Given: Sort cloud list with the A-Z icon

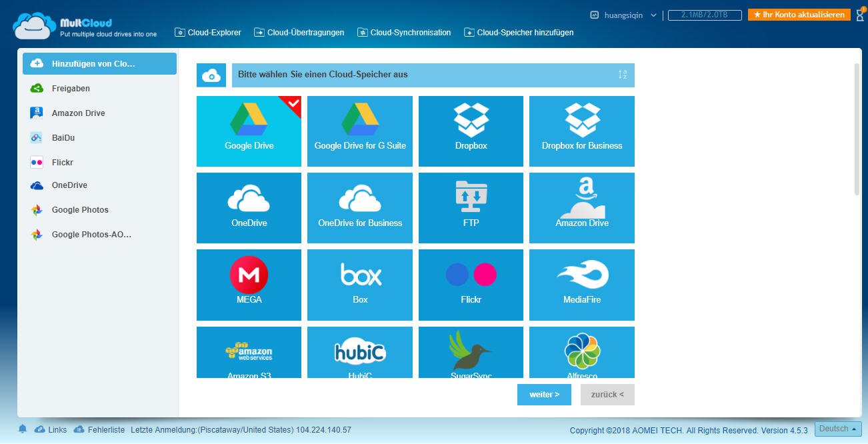Looking at the screenshot, I should (623, 75).
